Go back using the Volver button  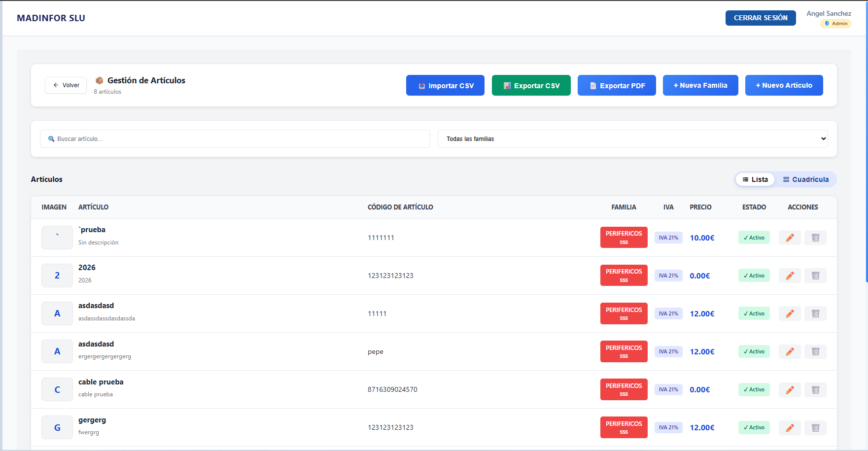66,85
